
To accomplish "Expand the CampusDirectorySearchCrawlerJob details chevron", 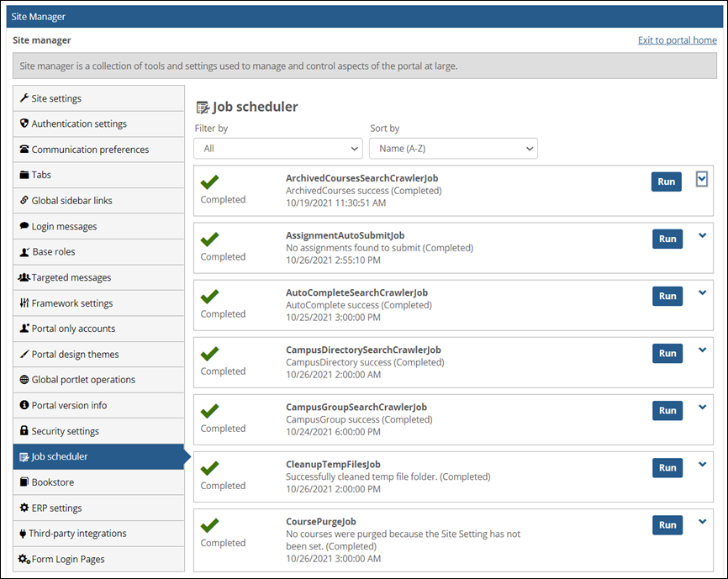I will [x=703, y=350].
